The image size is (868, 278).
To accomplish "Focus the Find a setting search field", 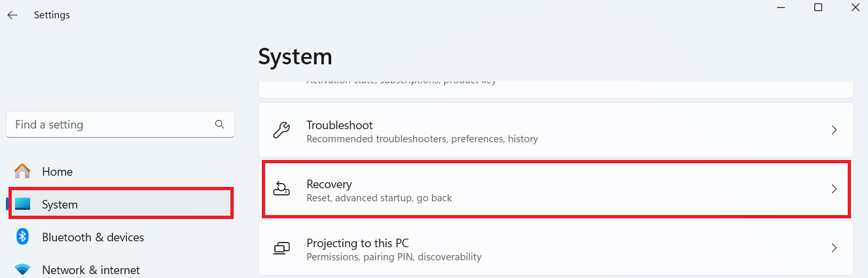I will pyautogui.click(x=120, y=125).
